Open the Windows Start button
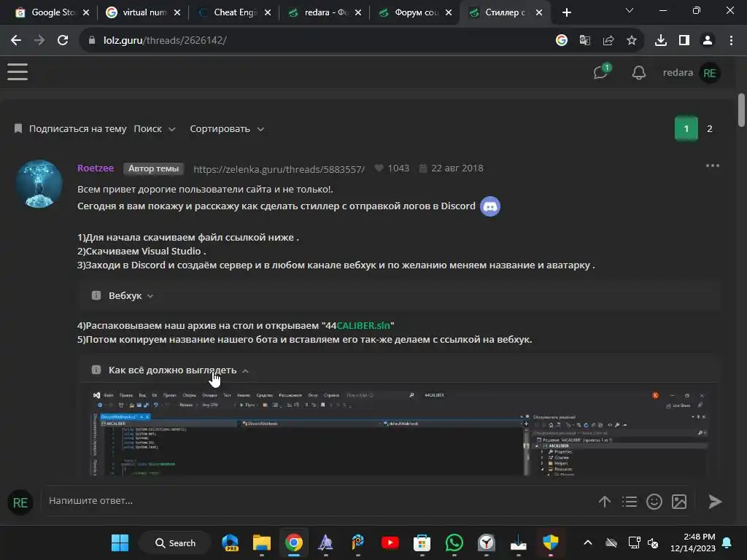Viewport: 747px width, 560px height. pos(120,542)
